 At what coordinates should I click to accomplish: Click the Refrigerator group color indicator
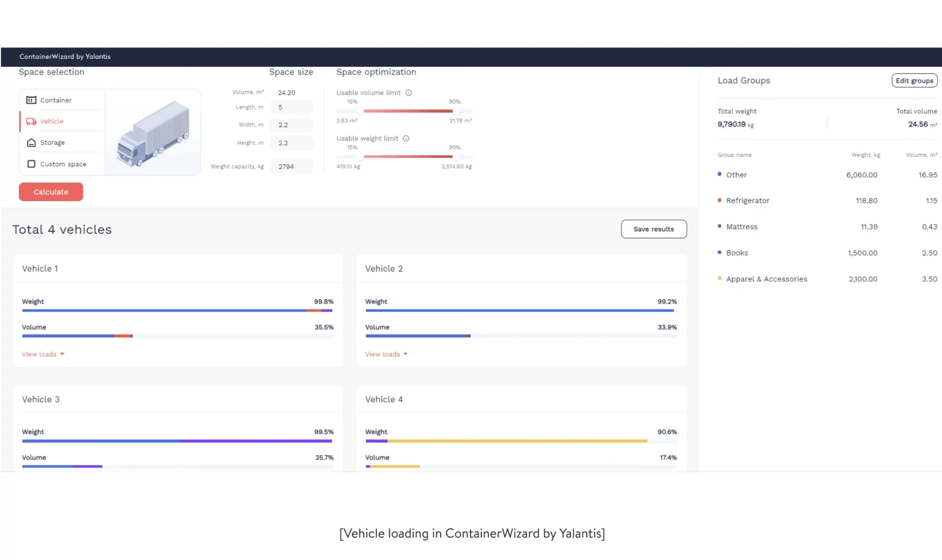[x=719, y=200]
